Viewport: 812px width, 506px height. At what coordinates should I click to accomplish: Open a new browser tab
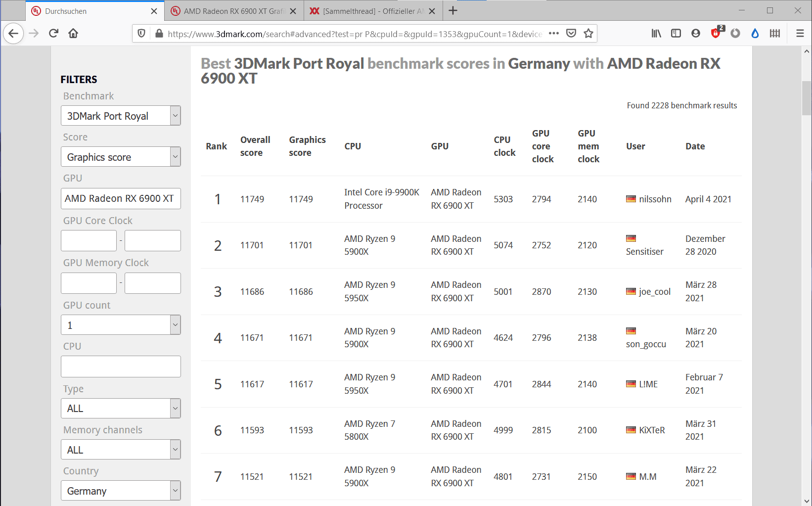click(453, 11)
